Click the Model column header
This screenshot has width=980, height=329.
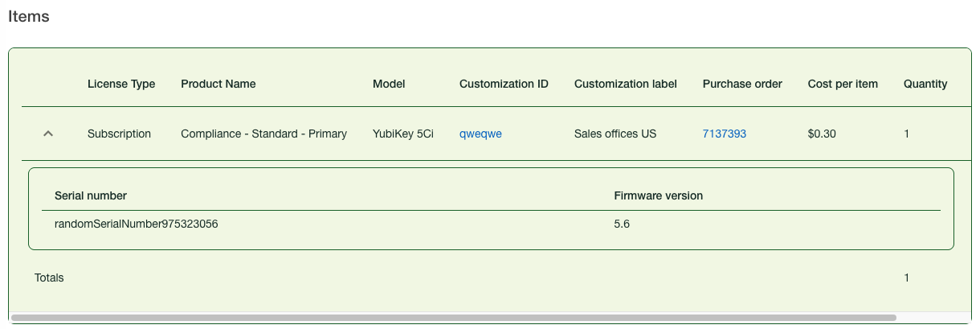point(389,84)
